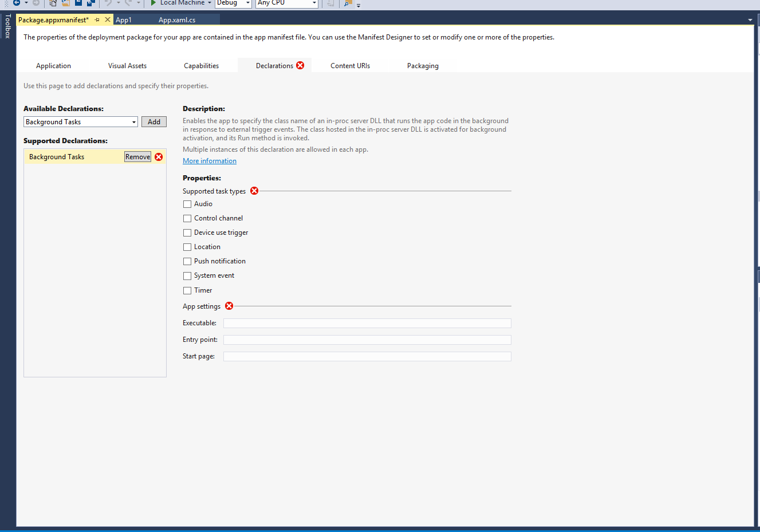
Task: Select the Declarations tab
Action: pyautogui.click(x=274, y=66)
